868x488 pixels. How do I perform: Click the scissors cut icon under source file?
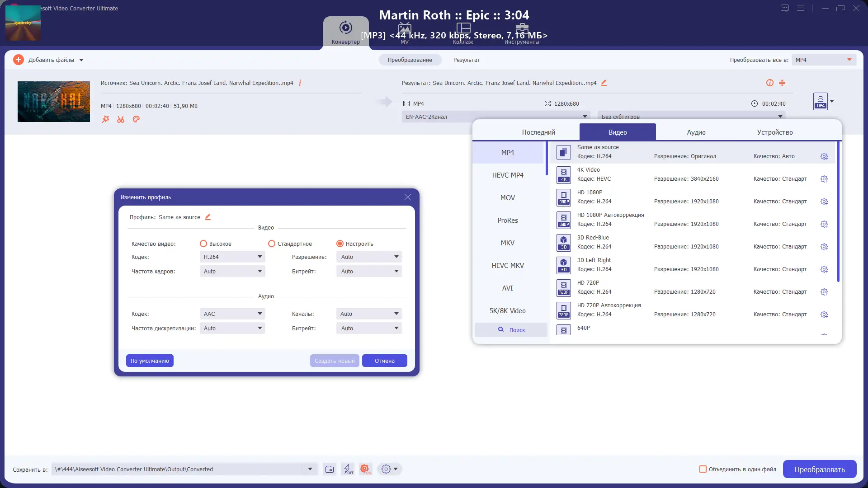(x=121, y=119)
